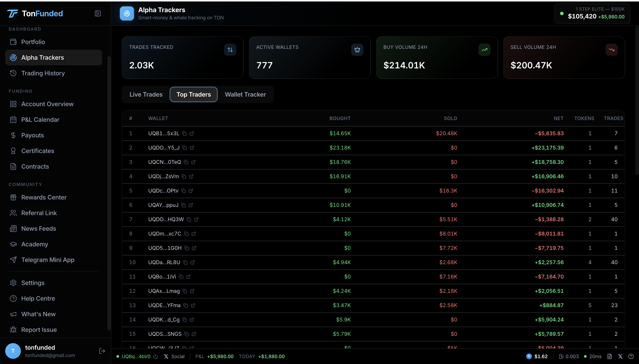Click the document icon in status bar
The height and width of the screenshot is (364, 639).
(x=610, y=356)
